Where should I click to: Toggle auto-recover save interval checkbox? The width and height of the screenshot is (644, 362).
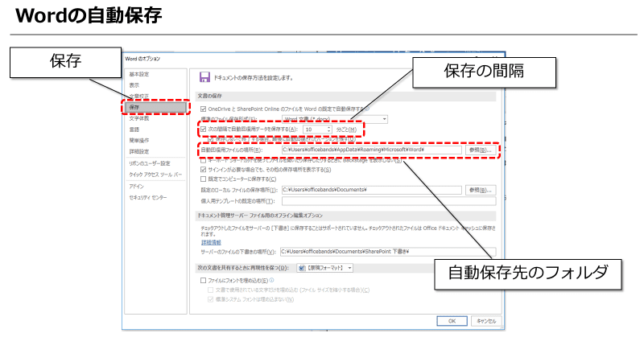pyautogui.click(x=203, y=129)
